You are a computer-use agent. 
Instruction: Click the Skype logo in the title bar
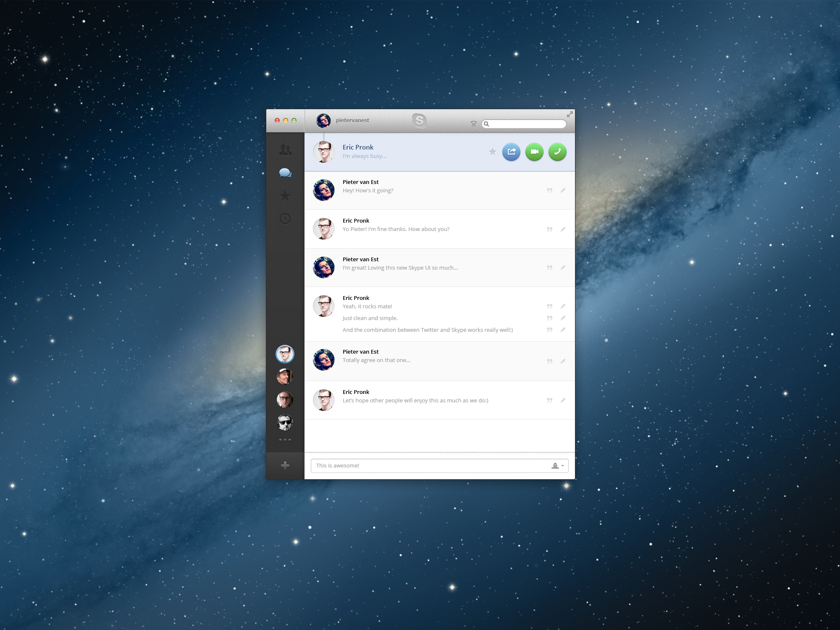click(419, 121)
